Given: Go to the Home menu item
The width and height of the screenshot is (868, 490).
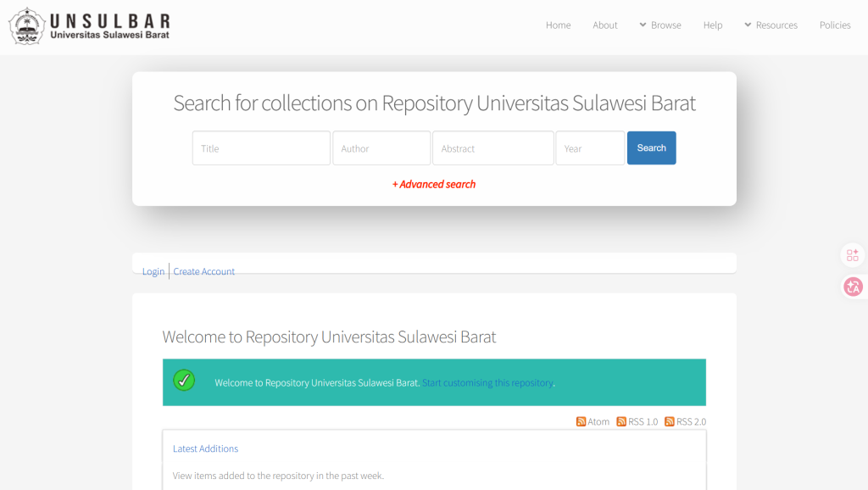Looking at the screenshot, I should pos(558,25).
